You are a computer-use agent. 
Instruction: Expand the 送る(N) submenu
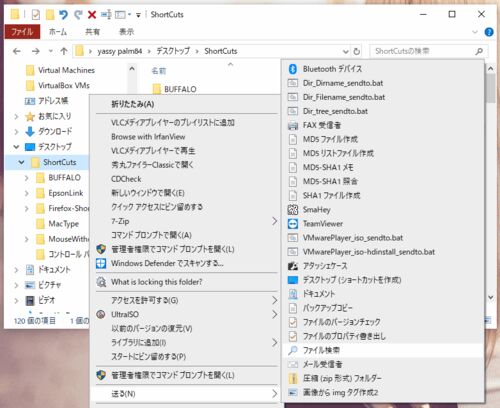pyautogui.click(x=274, y=394)
